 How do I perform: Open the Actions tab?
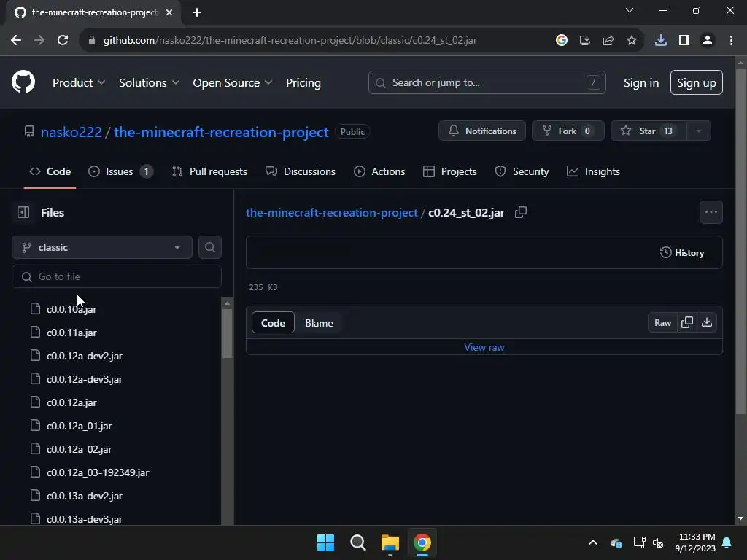[379, 171]
